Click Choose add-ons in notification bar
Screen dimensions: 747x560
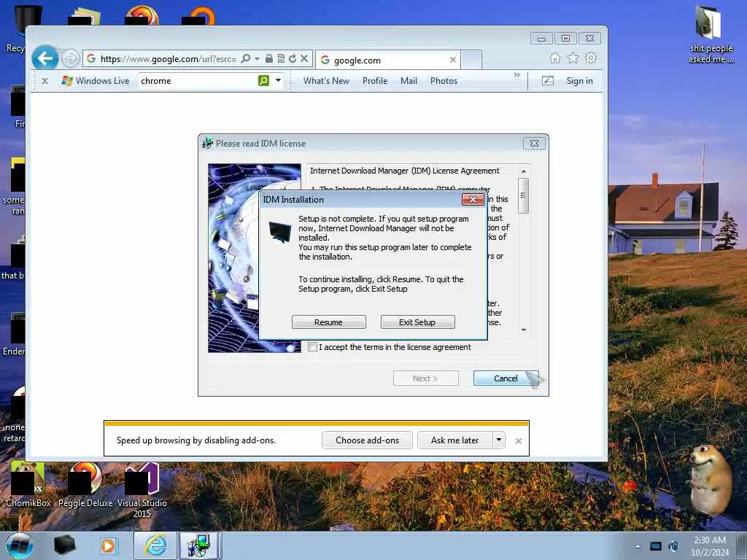click(x=368, y=440)
